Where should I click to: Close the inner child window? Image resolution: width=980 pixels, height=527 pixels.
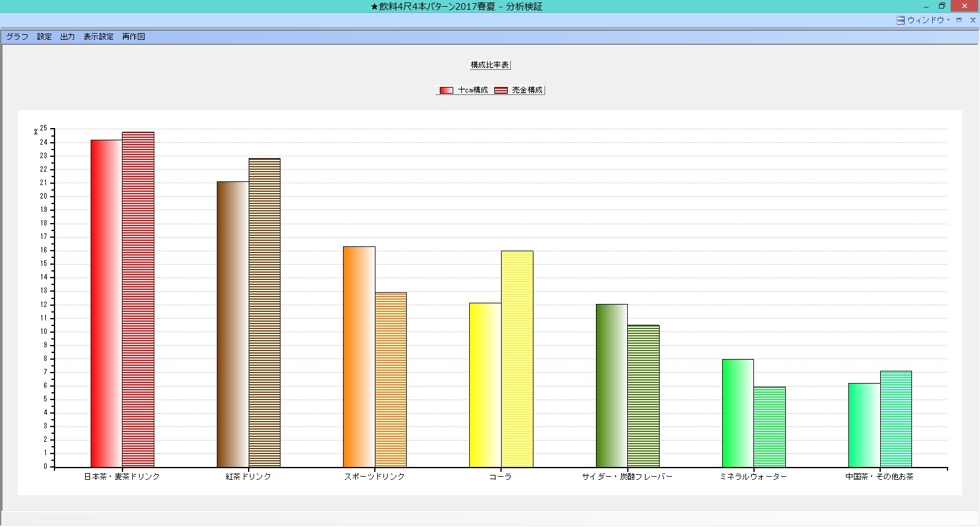click(973, 20)
